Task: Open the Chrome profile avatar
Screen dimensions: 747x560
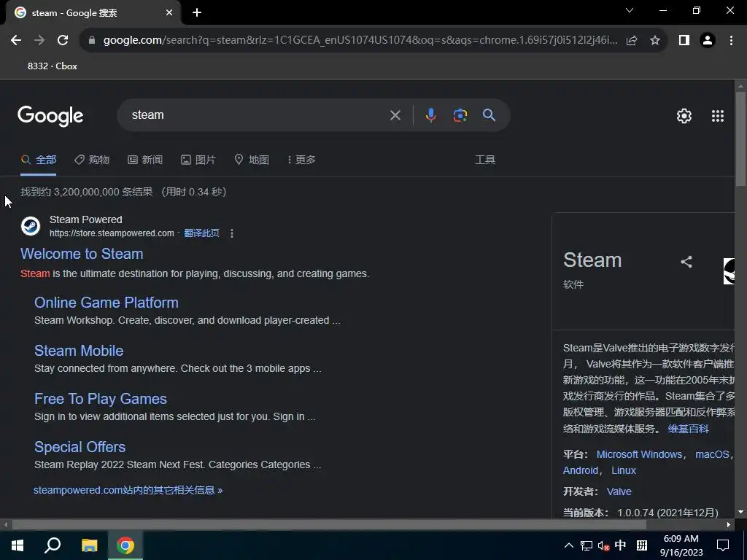Action: pos(708,41)
